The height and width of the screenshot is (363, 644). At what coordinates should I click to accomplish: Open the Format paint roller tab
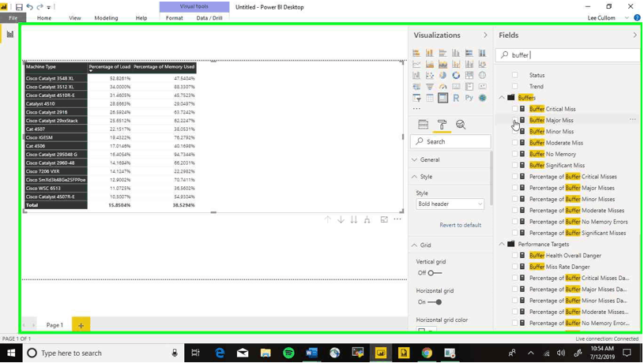[x=442, y=125]
